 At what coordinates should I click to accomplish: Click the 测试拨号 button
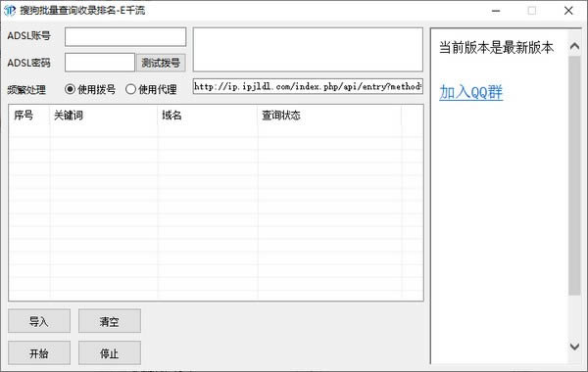coord(161,63)
